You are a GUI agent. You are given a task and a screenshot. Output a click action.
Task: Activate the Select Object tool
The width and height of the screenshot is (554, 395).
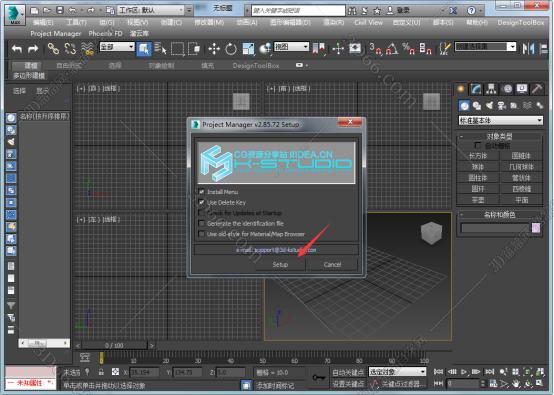144,49
